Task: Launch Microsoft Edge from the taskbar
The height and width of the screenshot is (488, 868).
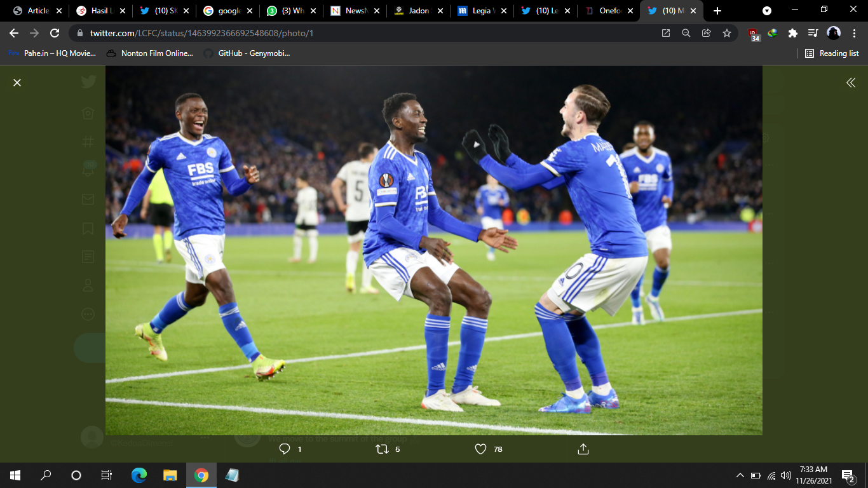Action: click(139, 475)
